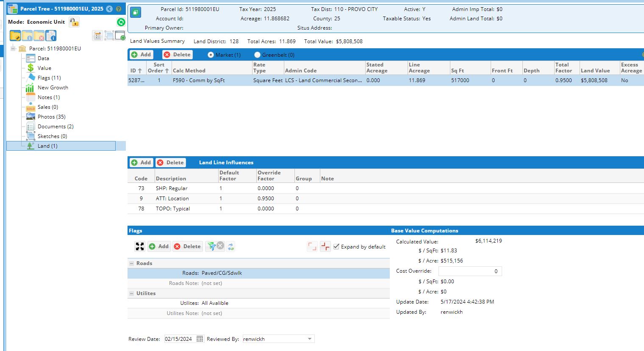The image size is (644, 351).
Task: Click the expand all corners icon
Action: [312, 246]
